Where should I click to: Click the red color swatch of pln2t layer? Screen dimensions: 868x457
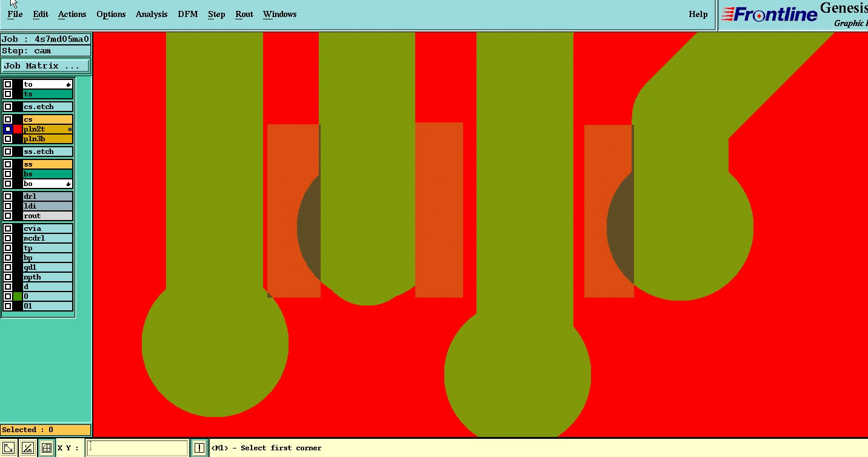point(18,129)
